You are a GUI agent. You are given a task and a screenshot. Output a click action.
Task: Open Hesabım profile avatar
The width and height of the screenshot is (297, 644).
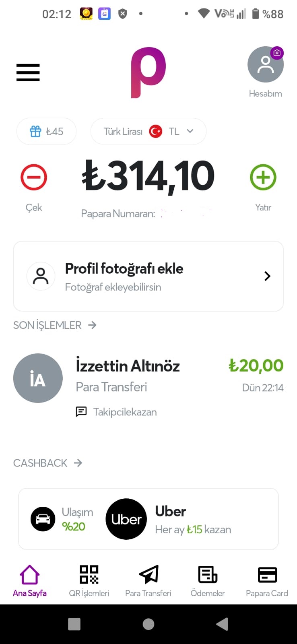(265, 65)
